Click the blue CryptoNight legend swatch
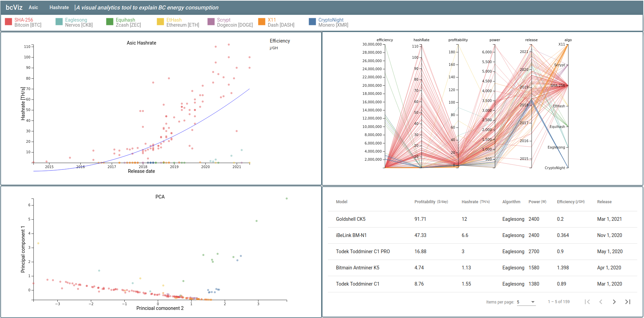 coord(312,22)
